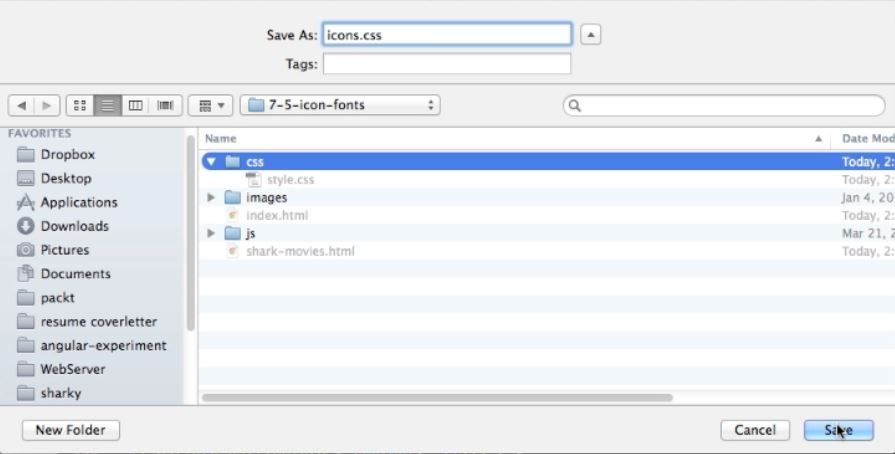
Task: Switch to column view mode
Action: (x=130, y=105)
